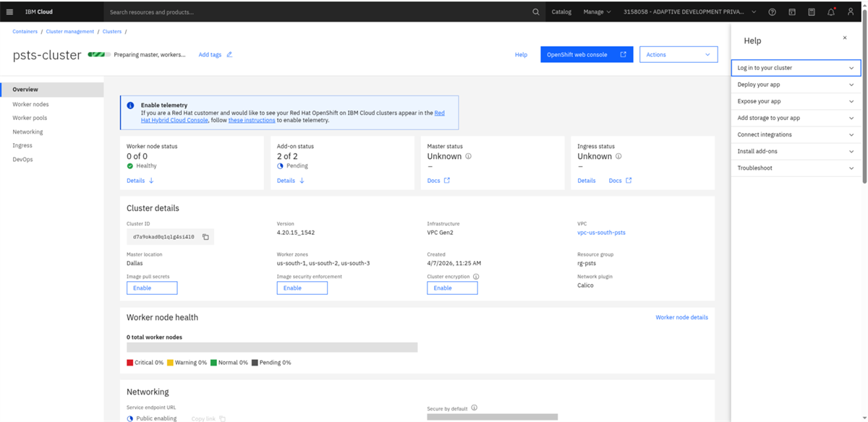This screenshot has width=868, height=422.
Task: Click the green Healthy check icon
Action: (x=130, y=166)
